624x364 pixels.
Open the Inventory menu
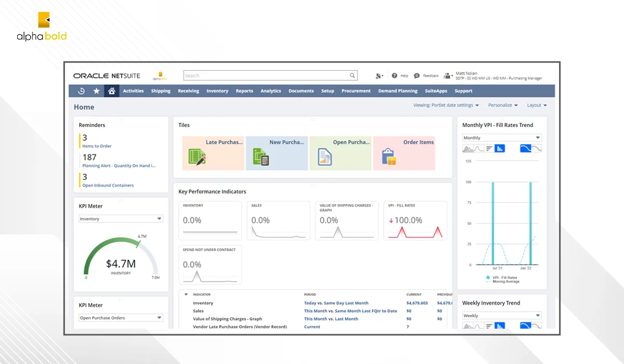click(217, 91)
